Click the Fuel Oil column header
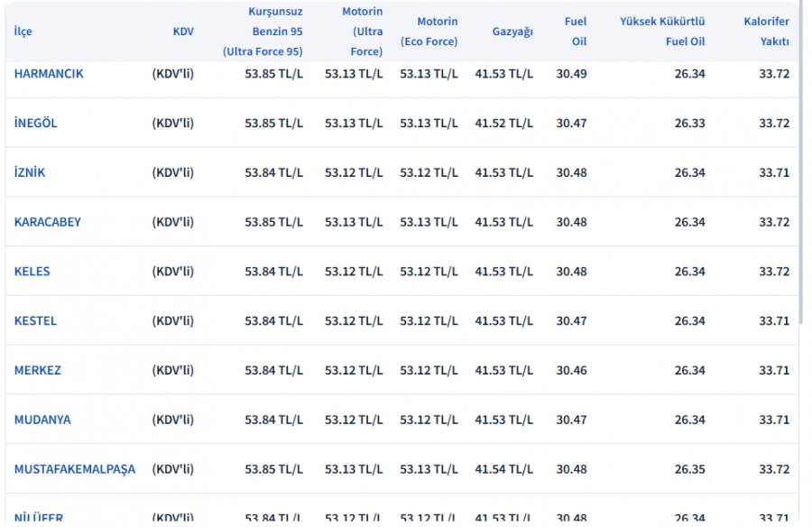 pos(576,32)
